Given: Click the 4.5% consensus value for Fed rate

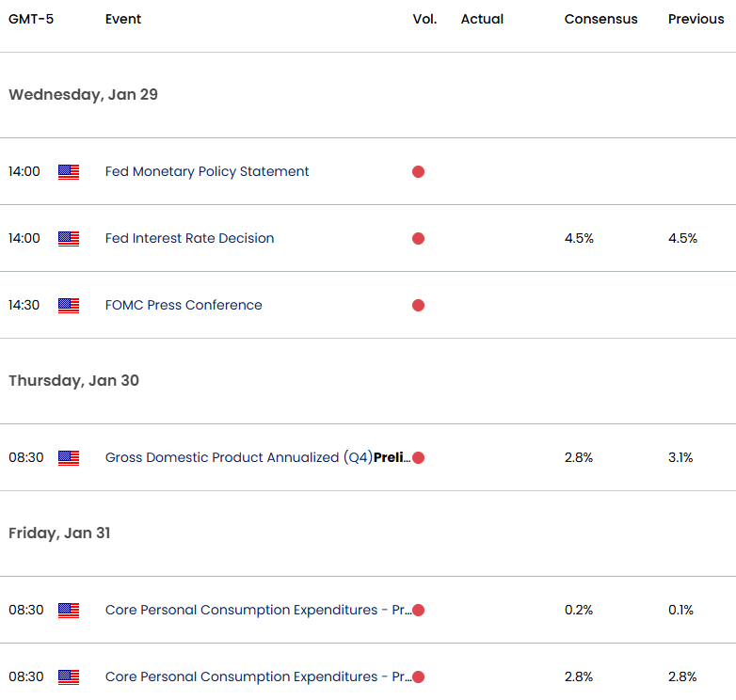Looking at the screenshot, I should tap(579, 238).
